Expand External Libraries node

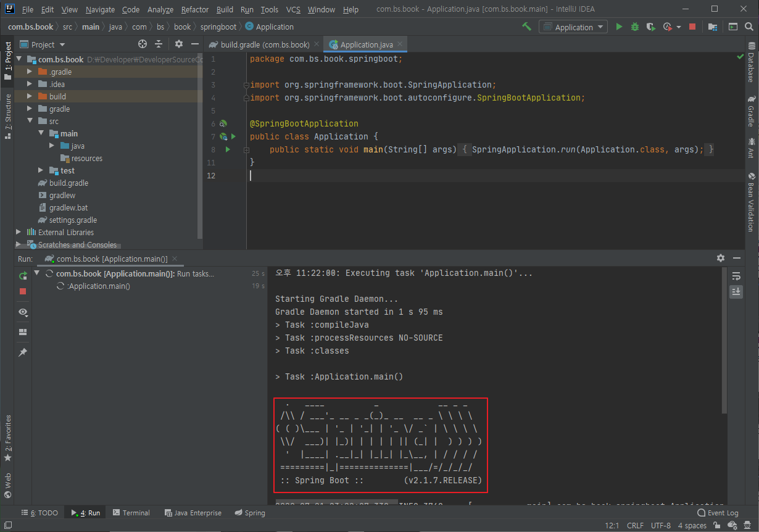(18, 232)
